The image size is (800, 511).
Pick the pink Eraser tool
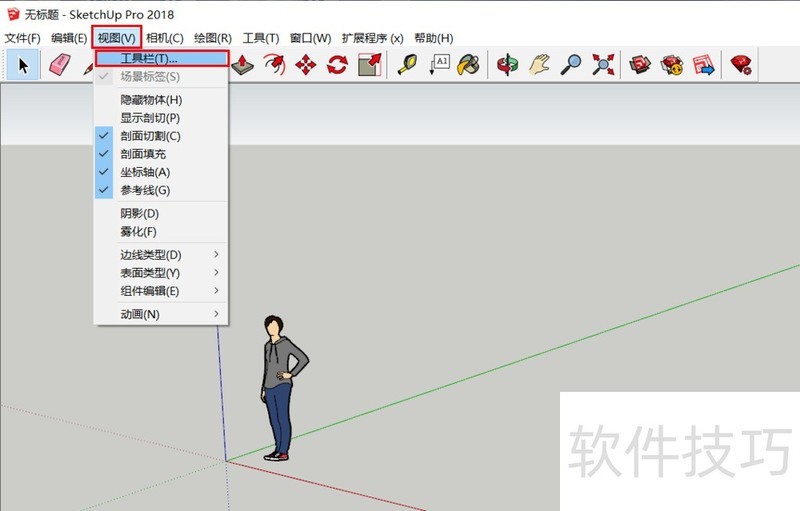tap(60, 65)
